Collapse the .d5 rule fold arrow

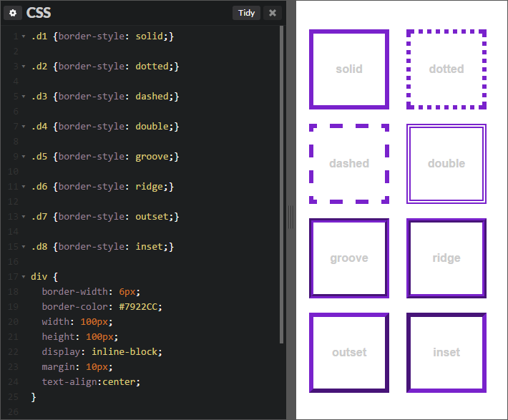click(x=24, y=157)
